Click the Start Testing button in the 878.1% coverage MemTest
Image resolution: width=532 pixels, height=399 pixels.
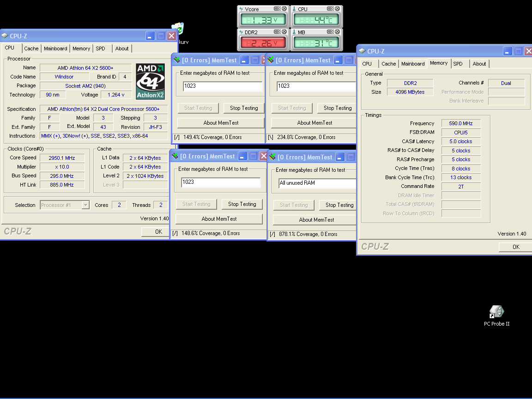(x=294, y=205)
